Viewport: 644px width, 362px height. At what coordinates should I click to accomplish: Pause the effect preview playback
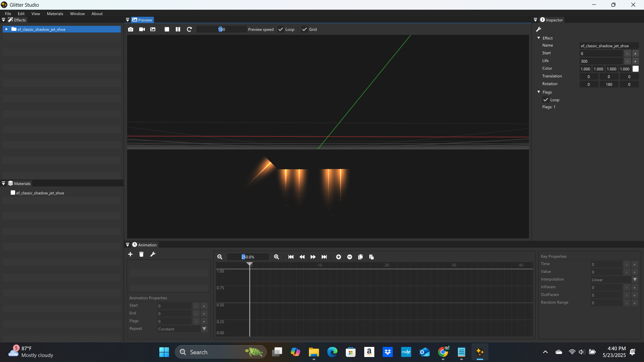178,29
